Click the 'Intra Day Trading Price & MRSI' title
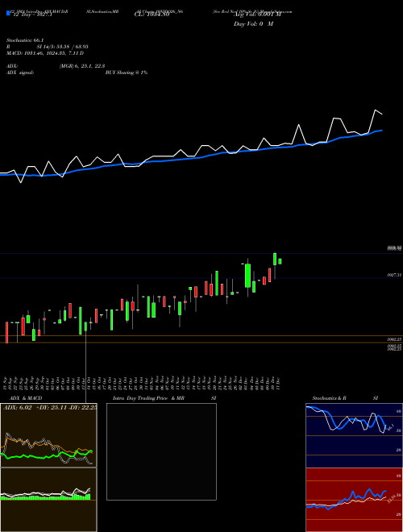 [164, 398]
